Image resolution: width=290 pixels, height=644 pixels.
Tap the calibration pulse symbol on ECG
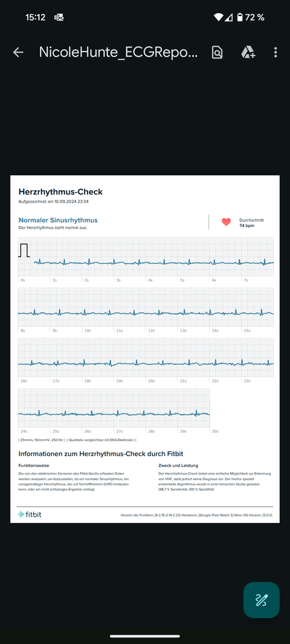coord(24,250)
